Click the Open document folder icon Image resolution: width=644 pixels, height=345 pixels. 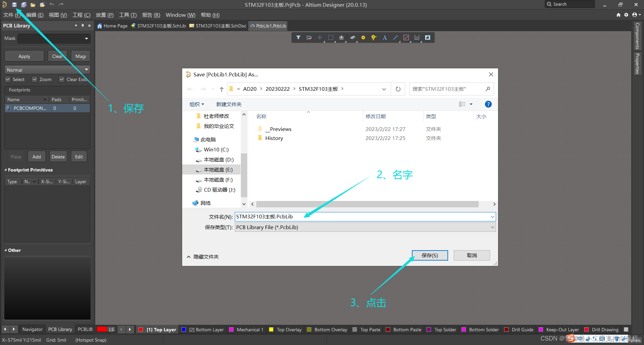33,5
